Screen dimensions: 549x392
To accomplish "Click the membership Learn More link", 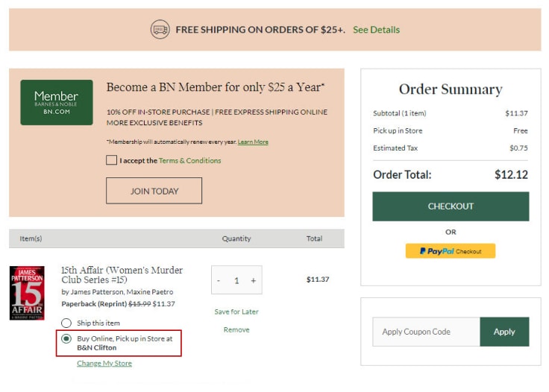I will [253, 142].
